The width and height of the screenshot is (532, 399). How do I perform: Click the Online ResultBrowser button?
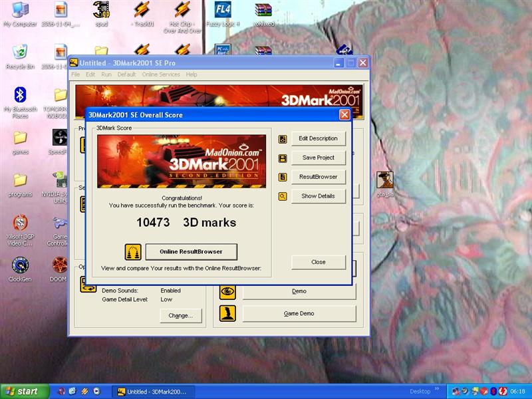pos(191,252)
